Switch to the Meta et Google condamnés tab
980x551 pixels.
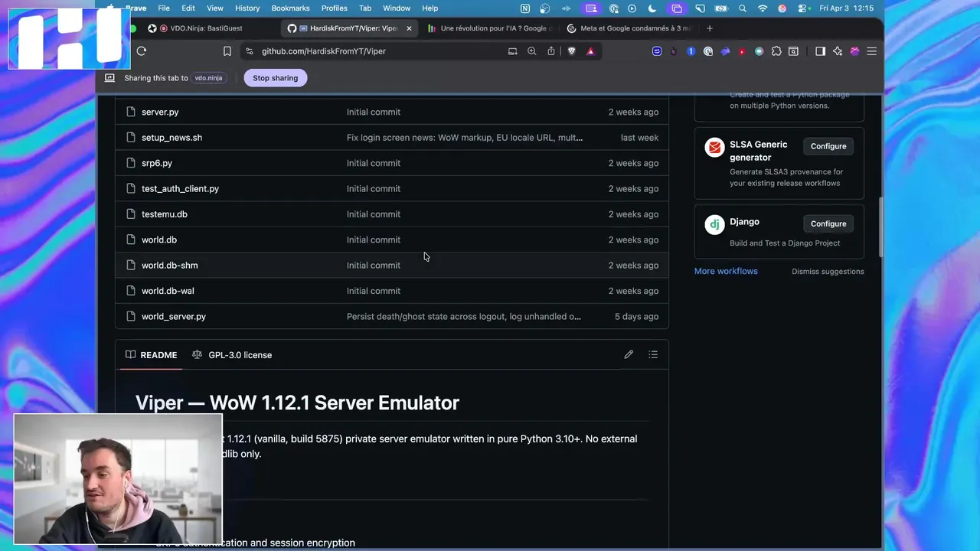(x=628, y=28)
